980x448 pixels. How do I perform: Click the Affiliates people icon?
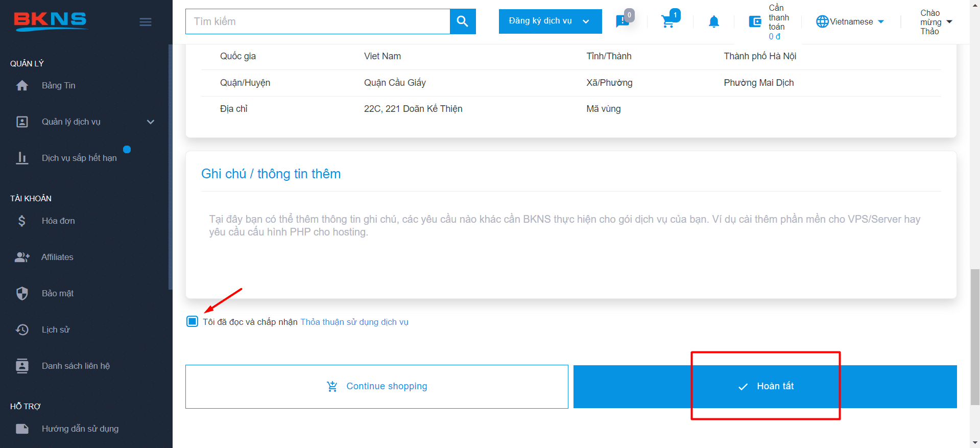coord(22,257)
